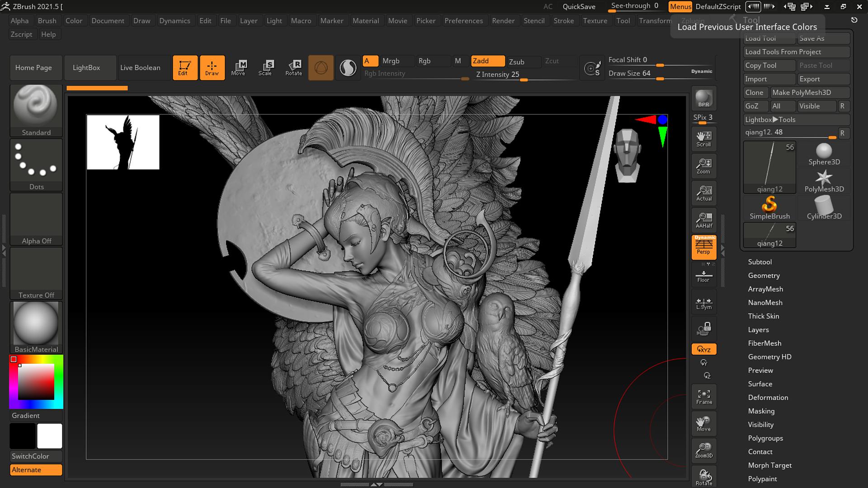Click the Frame mesh icon
Viewport: 868px width, 488px height.
point(704,397)
